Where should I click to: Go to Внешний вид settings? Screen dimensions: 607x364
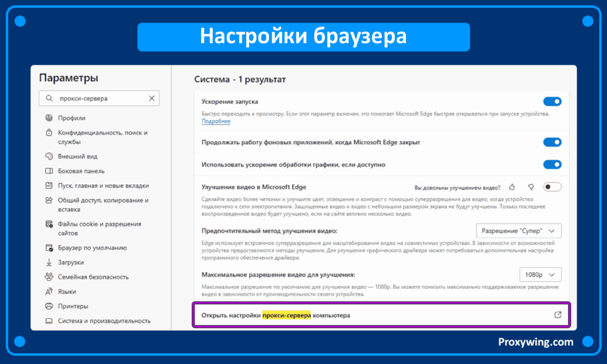tap(78, 156)
